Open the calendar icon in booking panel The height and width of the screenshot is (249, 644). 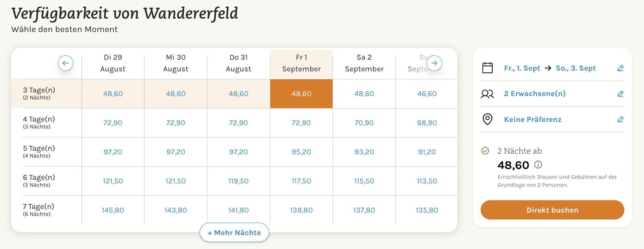[488, 68]
